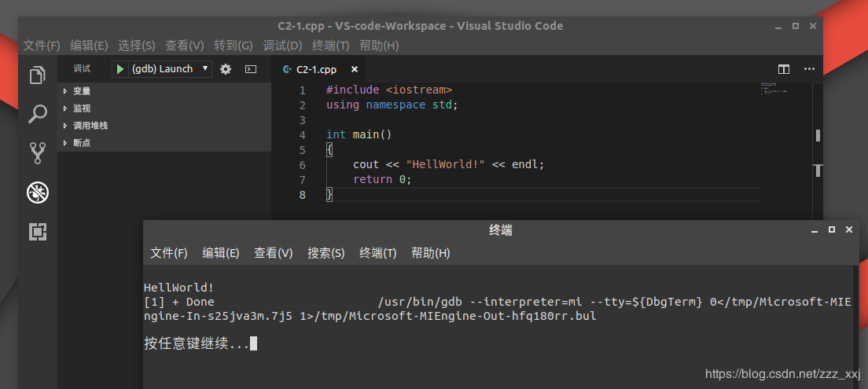
Task: Open terminal window 编辑(E) menu
Action: [221, 253]
